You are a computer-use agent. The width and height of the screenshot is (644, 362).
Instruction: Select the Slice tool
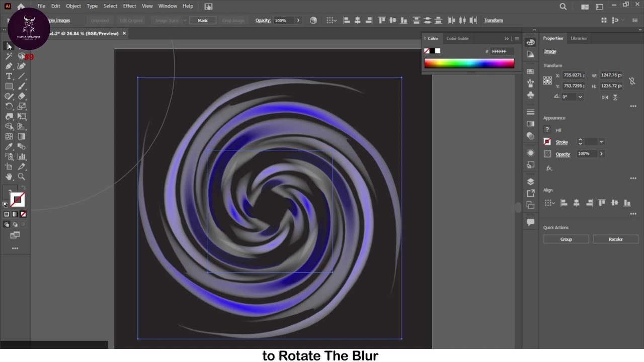pyautogui.click(x=22, y=167)
